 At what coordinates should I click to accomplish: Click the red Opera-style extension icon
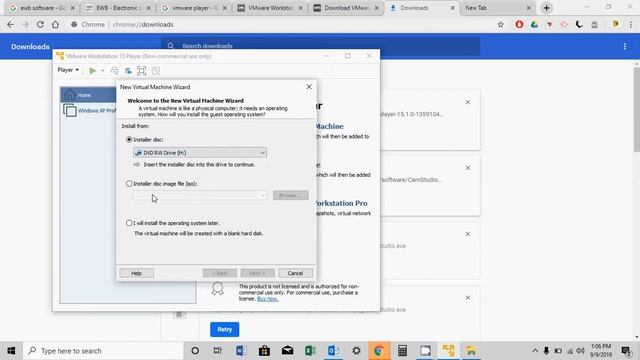tap(519, 24)
